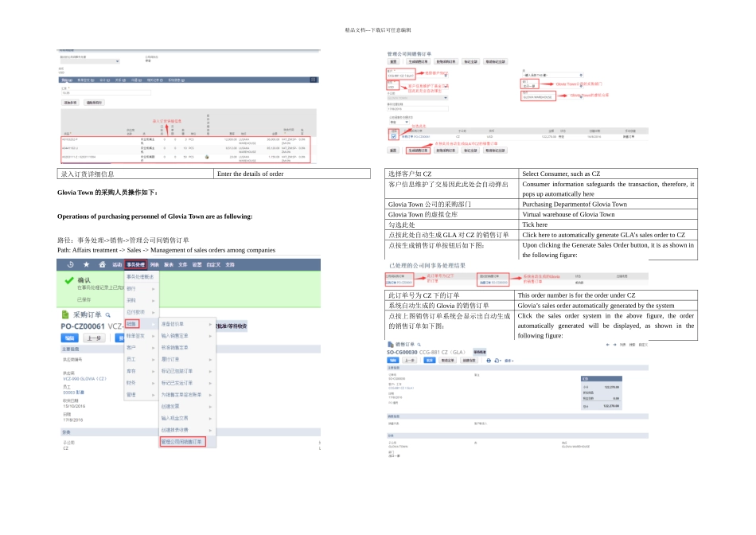Open the 文件 menu in navigation bar

coord(183,265)
